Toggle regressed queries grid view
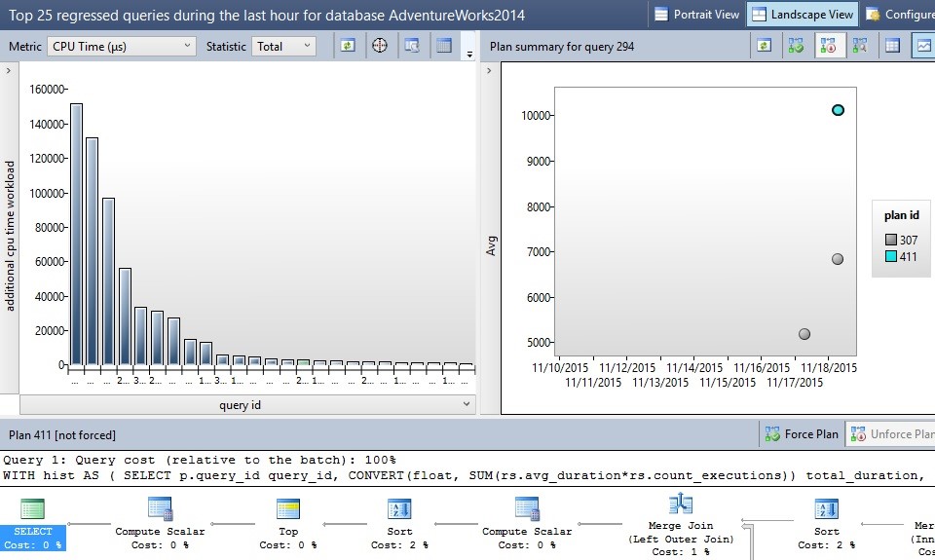The width and height of the screenshot is (935, 560). point(444,46)
